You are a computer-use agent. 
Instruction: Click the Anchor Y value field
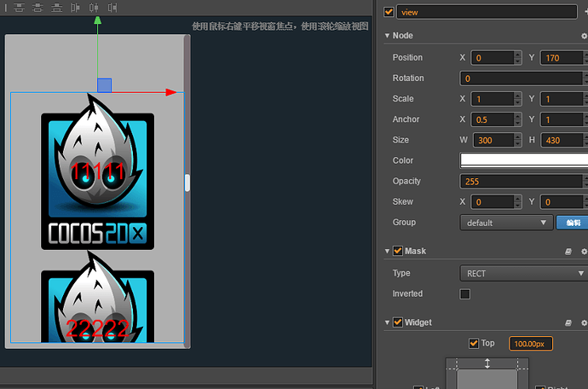coord(562,119)
